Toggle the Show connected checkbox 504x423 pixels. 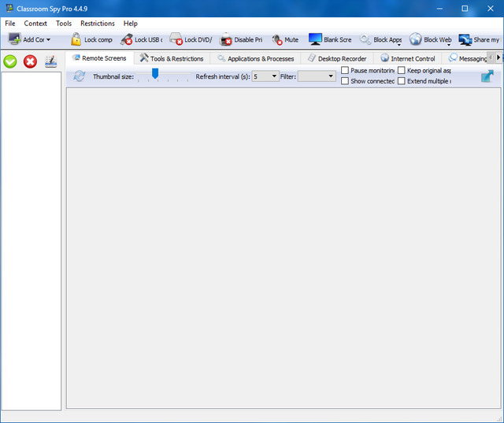pyautogui.click(x=345, y=81)
